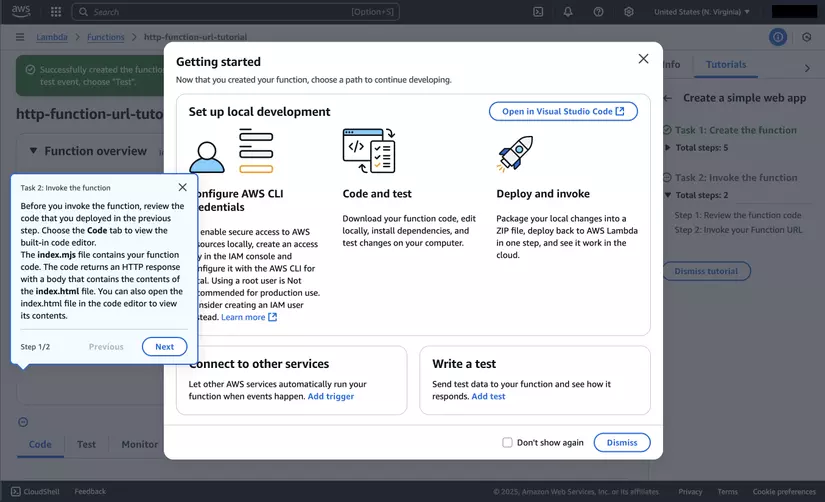Enable the Don't show again checkbox
The image size is (825, 502).
pos(507,443)
